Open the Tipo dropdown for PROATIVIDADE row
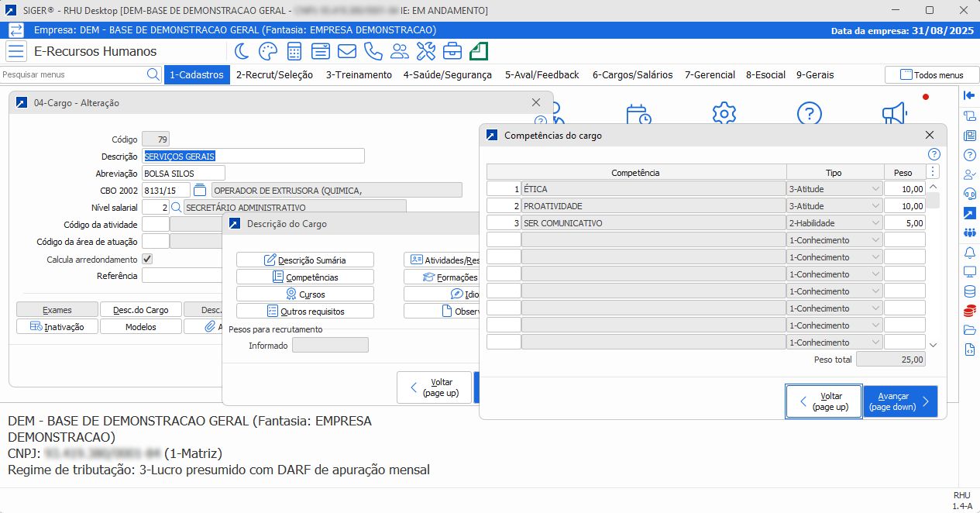Screen dimensions: 980x513 point(875,206)
